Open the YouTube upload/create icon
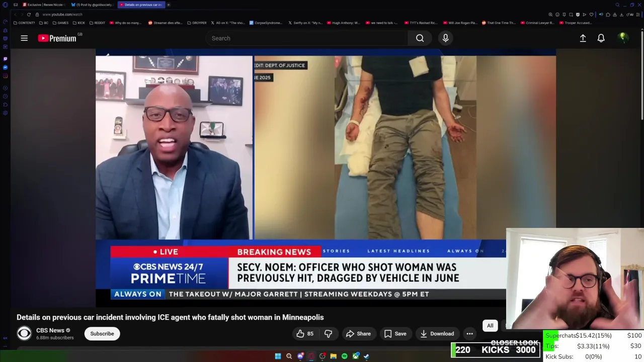 (x=583, y=38)
